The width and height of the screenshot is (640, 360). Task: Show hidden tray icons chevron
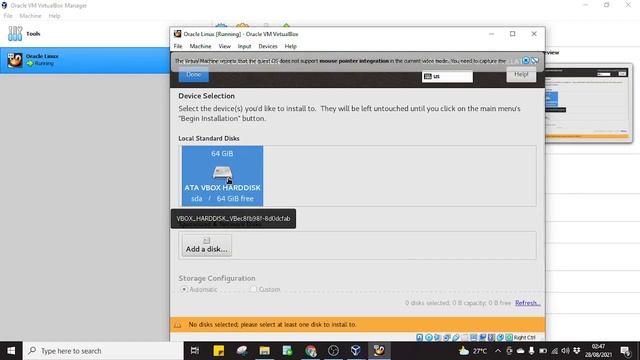[498, 351]
